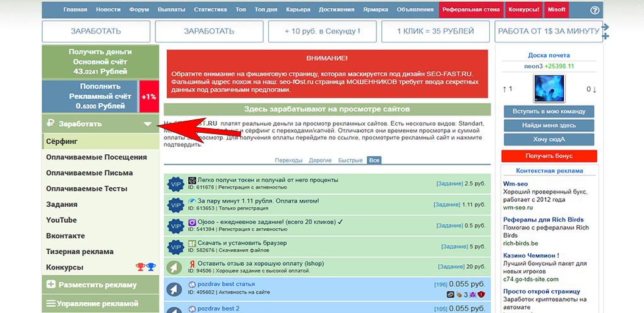
Task: Click the 1 КЛИК = 35 РУБЛЕЙ banner
Action: pyautogui.click(x=436, y=31)
